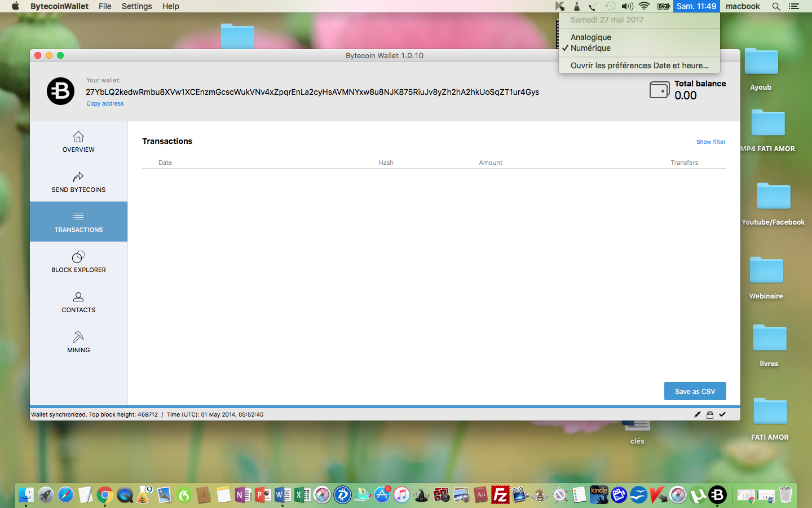Image resolution: width=812 pixels, height=508 pixels.
Task: Open the Wi-Fi menu bar dropdown
Action: tap(645, 6)
